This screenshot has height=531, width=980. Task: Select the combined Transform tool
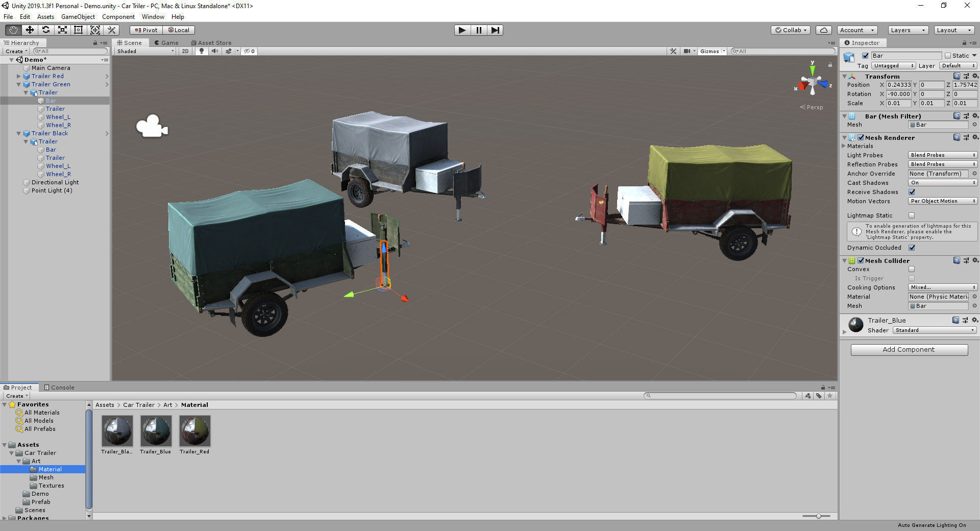tap(95, 30)
